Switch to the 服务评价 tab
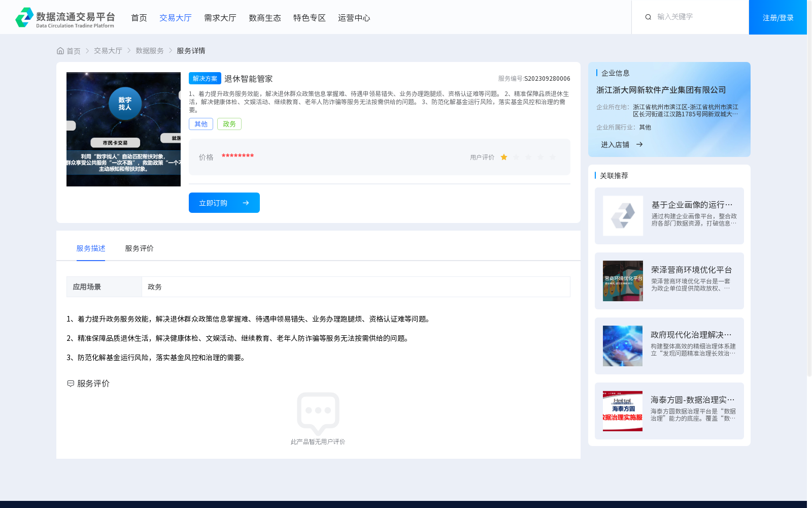Viewport: 812px width, 508px height. [140, 248]
